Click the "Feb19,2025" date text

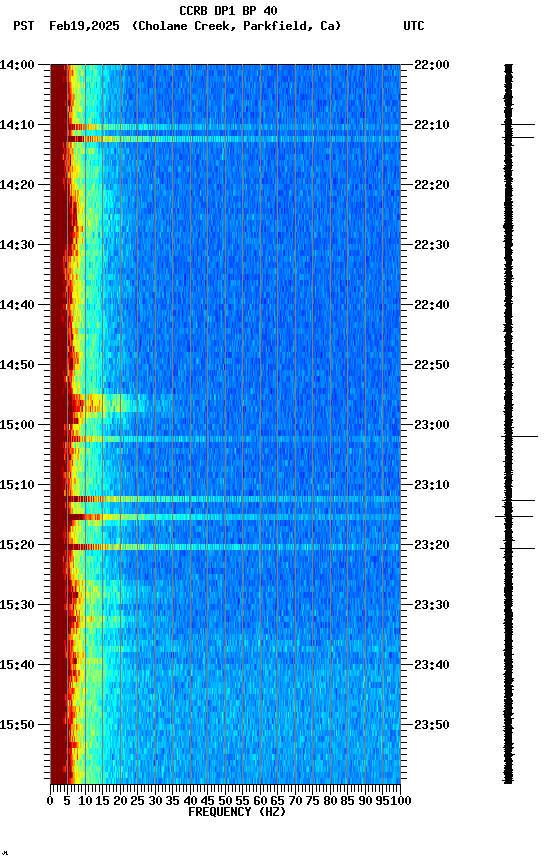pos(84,26)
